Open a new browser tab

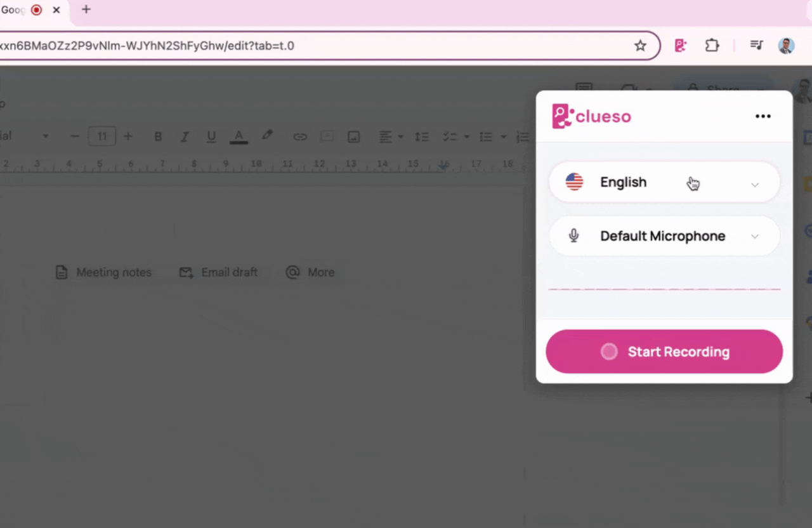point(86,10)
